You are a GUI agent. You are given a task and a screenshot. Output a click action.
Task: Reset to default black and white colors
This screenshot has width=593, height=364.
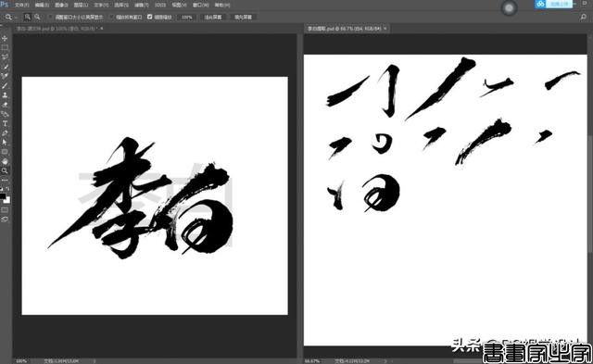[2, 189]
